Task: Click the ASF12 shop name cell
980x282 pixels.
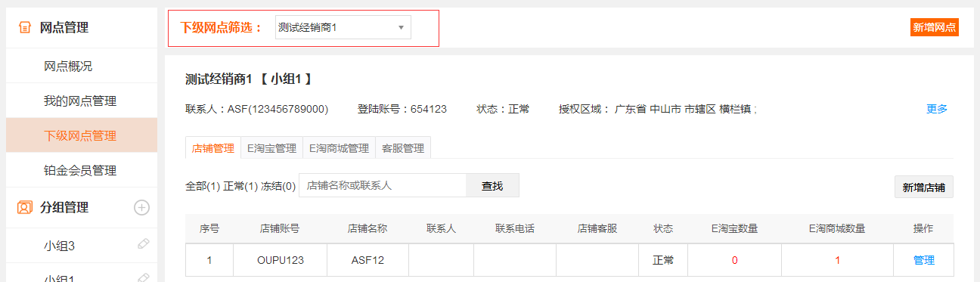Action: 368,260
